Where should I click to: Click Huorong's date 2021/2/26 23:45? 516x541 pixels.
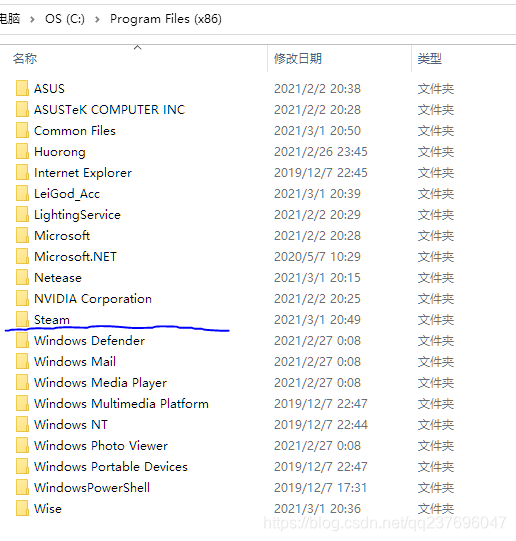pos(321,152)
